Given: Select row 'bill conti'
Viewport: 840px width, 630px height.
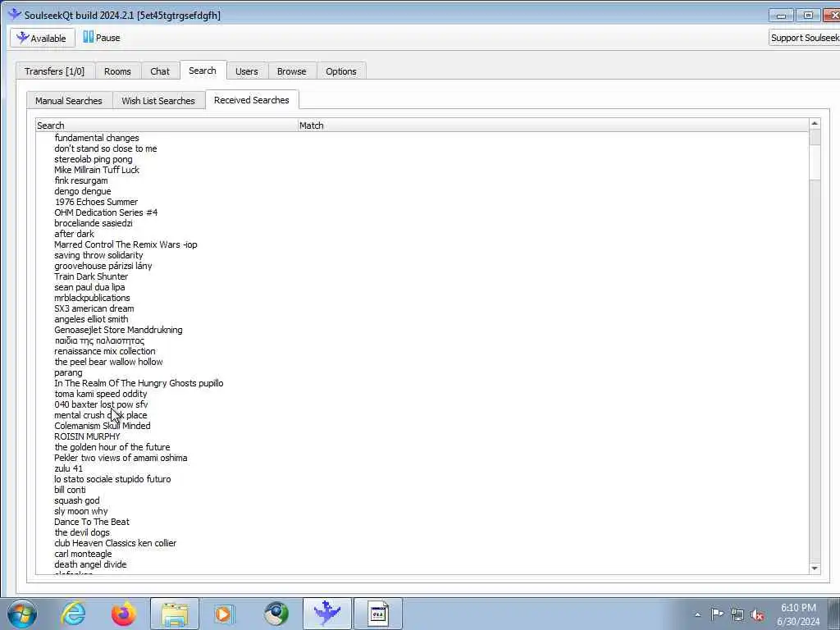Looking at the screenshot, I should 422,490.
